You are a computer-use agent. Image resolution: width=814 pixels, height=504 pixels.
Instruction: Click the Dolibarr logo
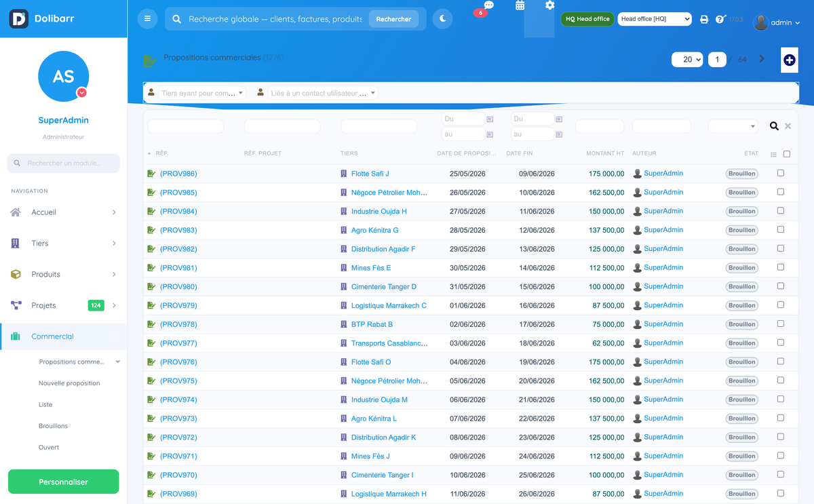19,19
